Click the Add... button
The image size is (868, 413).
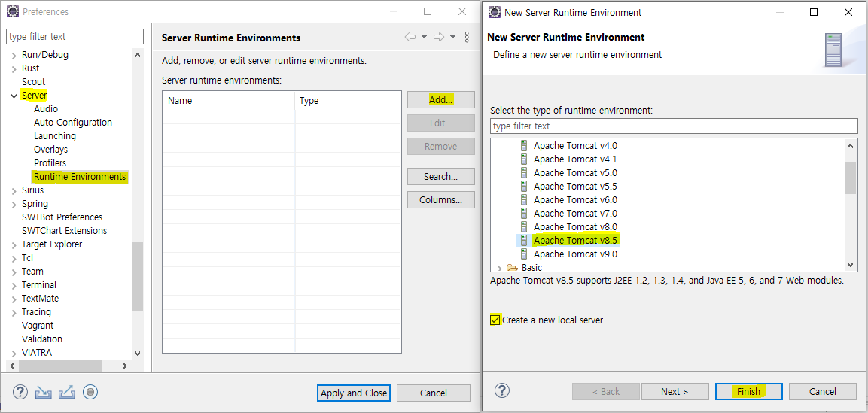click(x=441, y=100)
